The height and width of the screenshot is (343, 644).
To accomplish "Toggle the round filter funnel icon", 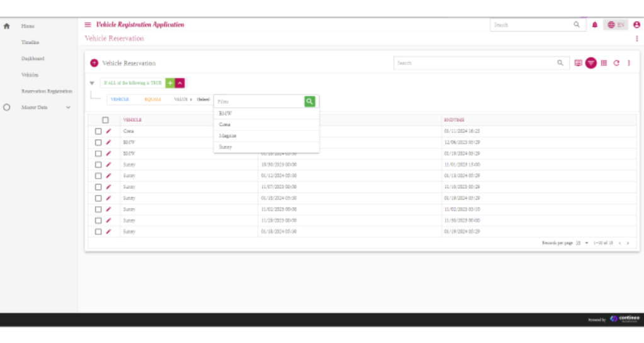I will click(x=590, y=63).
